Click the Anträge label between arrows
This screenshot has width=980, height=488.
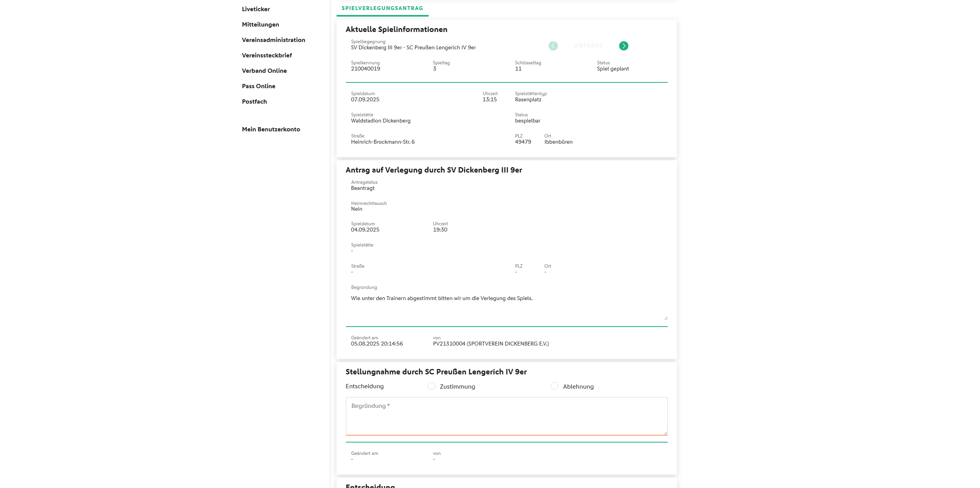click(588, 46)
